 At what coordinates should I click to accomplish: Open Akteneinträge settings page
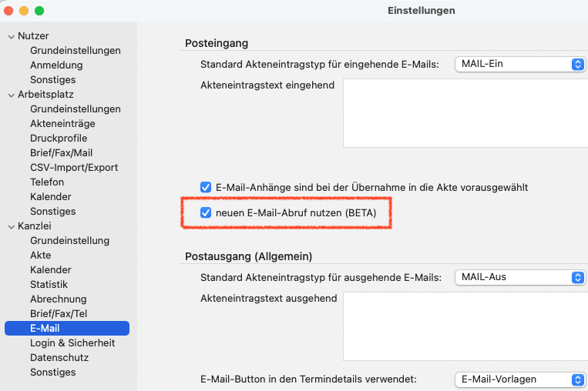[x=62, y=124]
